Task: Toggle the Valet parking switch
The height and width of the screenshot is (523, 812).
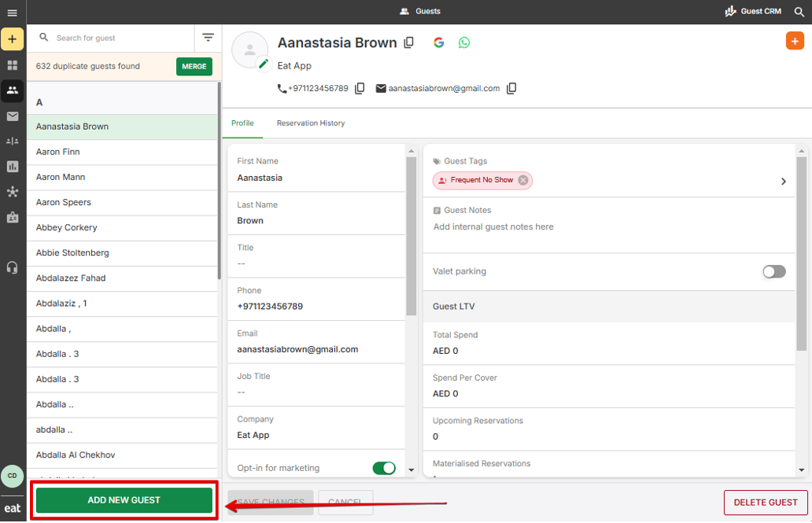Action: 773,271
